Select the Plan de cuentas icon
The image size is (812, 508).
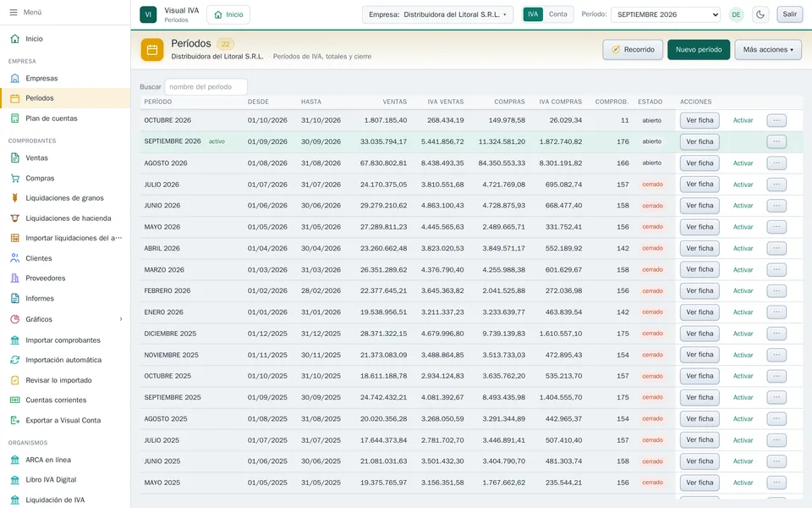tap(15, 119)
